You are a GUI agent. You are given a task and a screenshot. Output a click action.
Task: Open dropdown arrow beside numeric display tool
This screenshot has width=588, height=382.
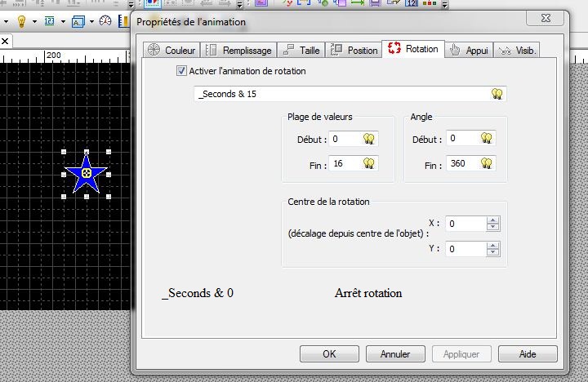[x=63, y=20]
